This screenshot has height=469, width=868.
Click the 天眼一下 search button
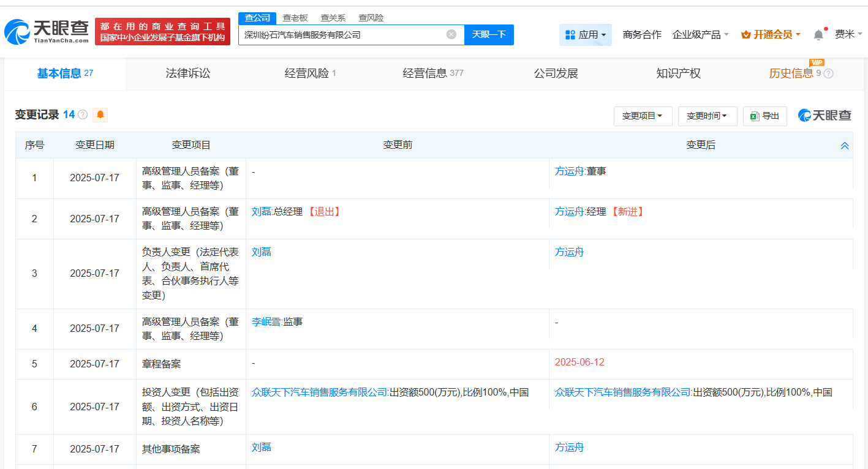[x=489, y=34]
